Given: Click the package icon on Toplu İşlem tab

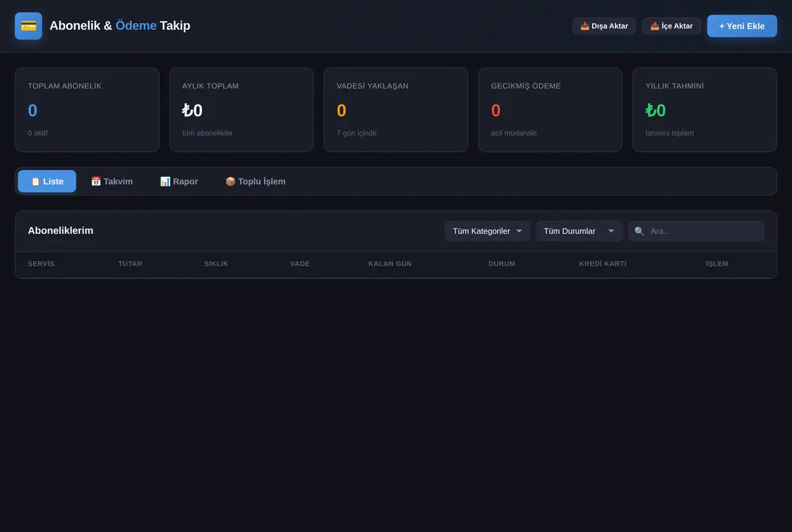Looking at the screenshot, I should pos(230,182).
